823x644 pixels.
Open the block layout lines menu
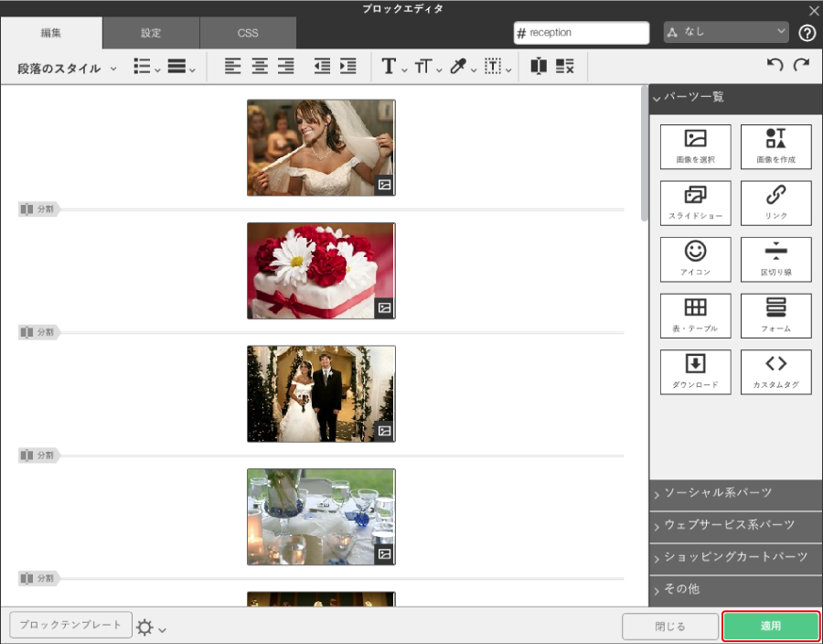click(x=181, y=67)
